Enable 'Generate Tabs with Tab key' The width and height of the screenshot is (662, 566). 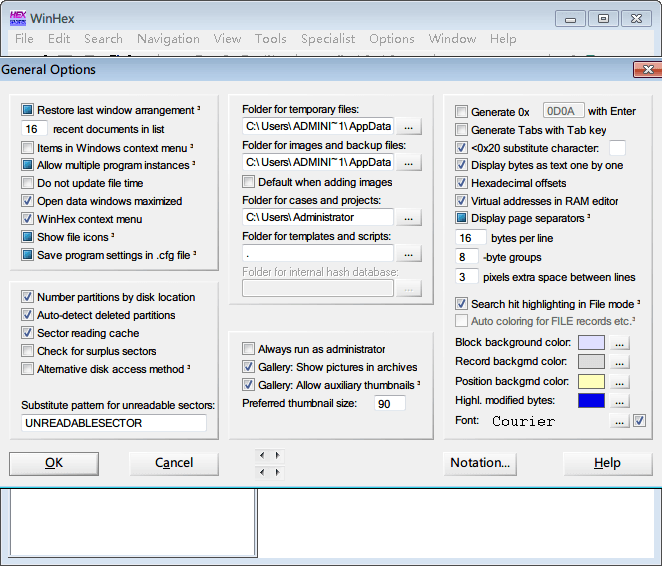tap(461, 130)
